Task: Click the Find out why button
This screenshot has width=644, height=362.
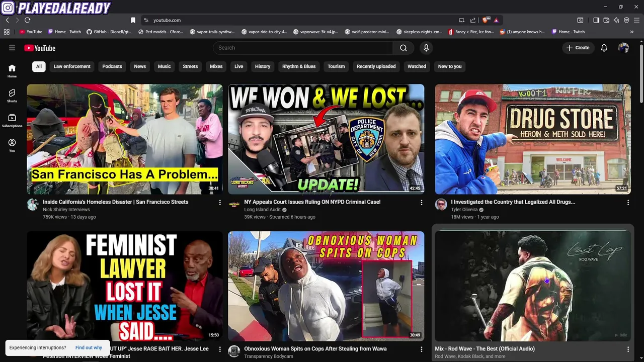Action: [x=89, y=347]
